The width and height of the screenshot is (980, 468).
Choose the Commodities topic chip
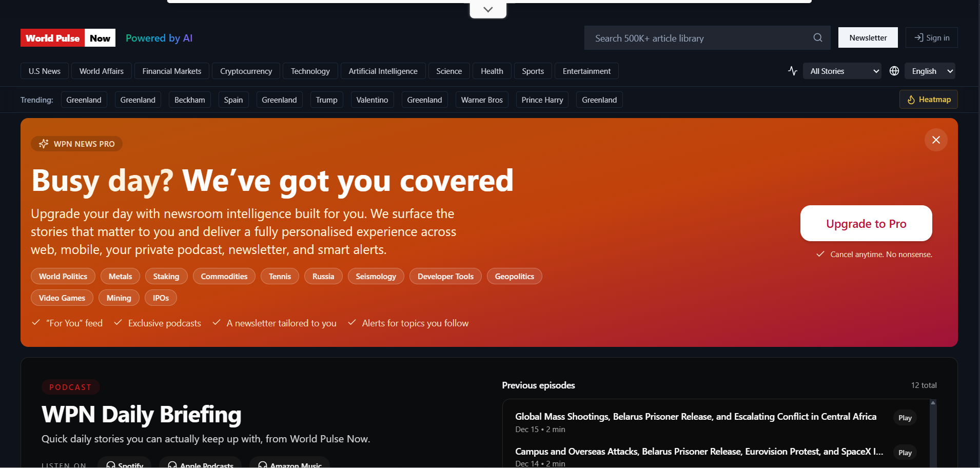(x=224, y=276)
